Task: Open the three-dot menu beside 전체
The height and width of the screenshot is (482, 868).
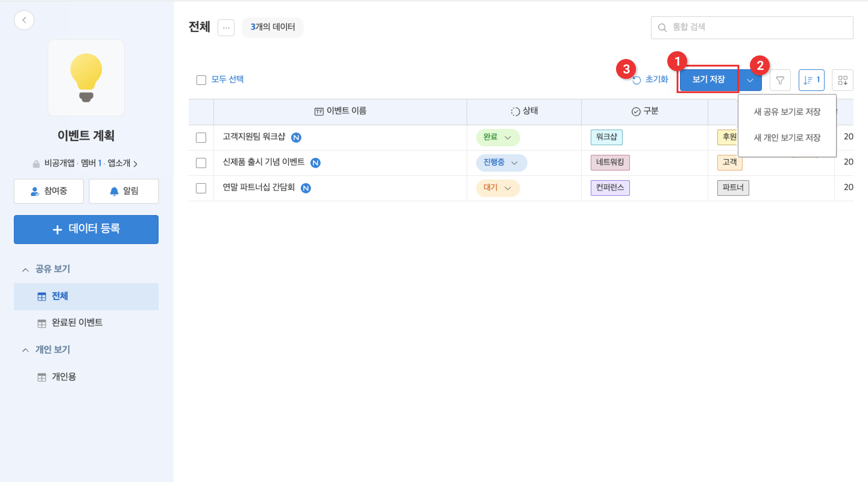Action: [226, 28]
